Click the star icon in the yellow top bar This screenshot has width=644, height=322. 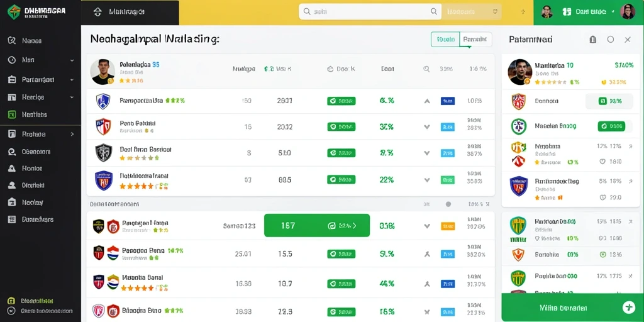pyautogui.click(x=523, y=12)
